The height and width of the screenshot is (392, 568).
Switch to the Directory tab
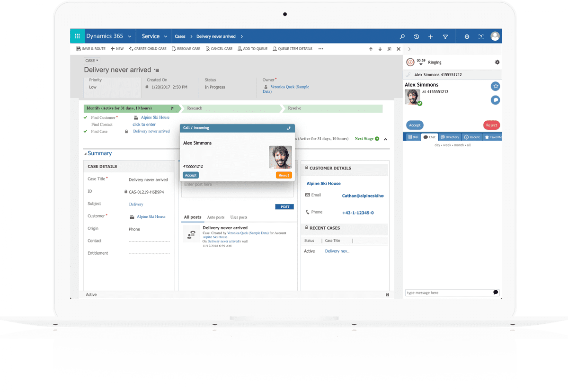pos(450,137)
